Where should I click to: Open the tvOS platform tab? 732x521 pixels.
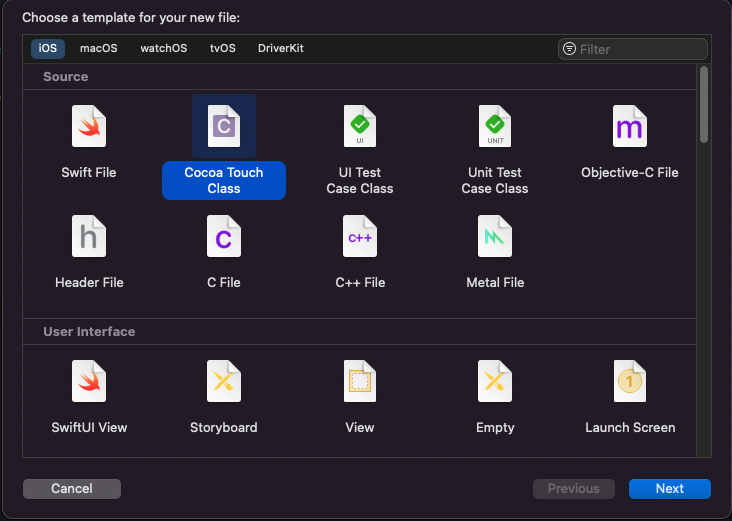(x=223, y=49)
